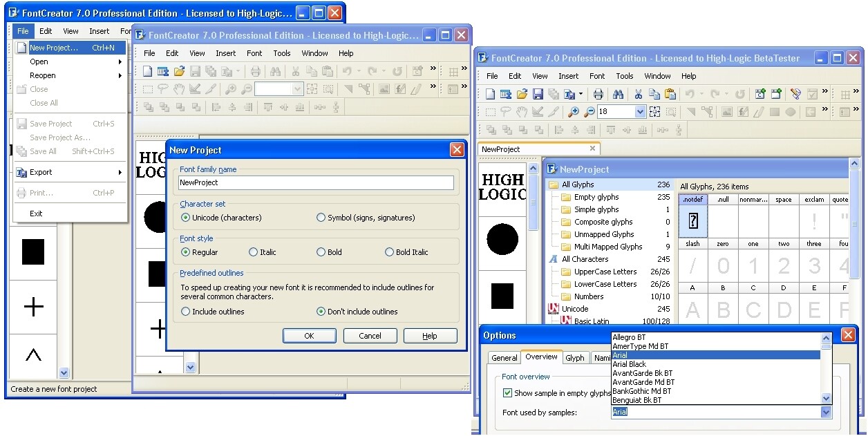
Task: Click Paste clipboard icon in right window
Action: 670,94
